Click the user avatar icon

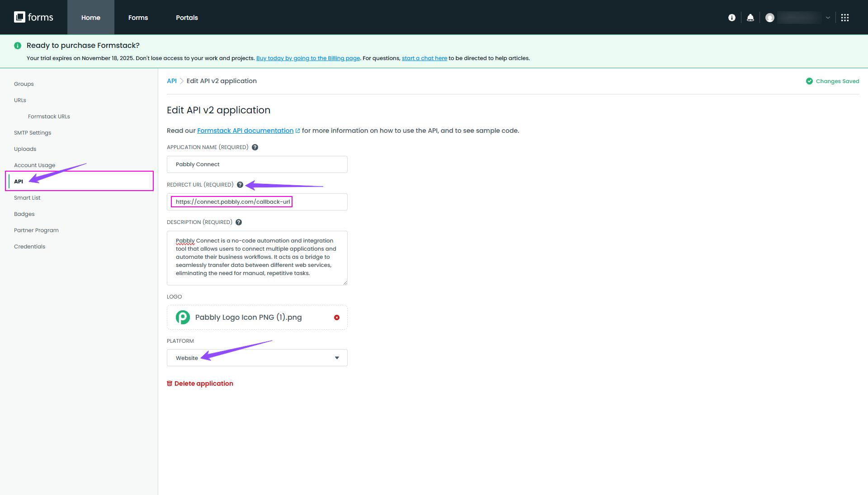point(770,18)
